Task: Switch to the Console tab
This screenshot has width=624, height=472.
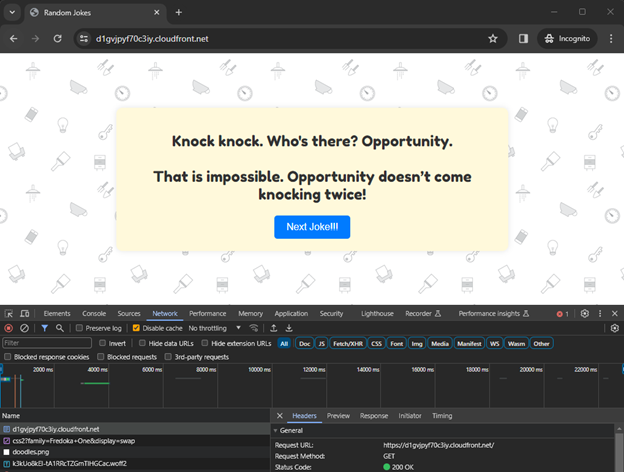Action: [x=93, y=313]
